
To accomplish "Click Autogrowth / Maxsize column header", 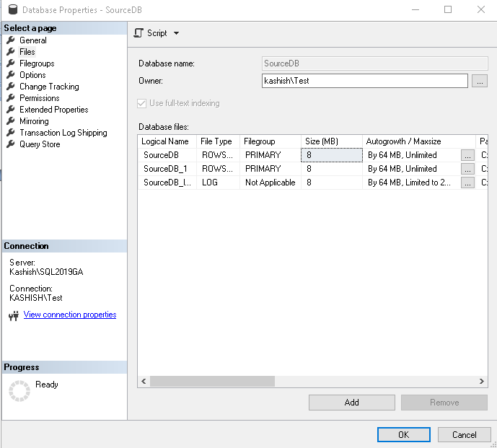I will [419, 141].
